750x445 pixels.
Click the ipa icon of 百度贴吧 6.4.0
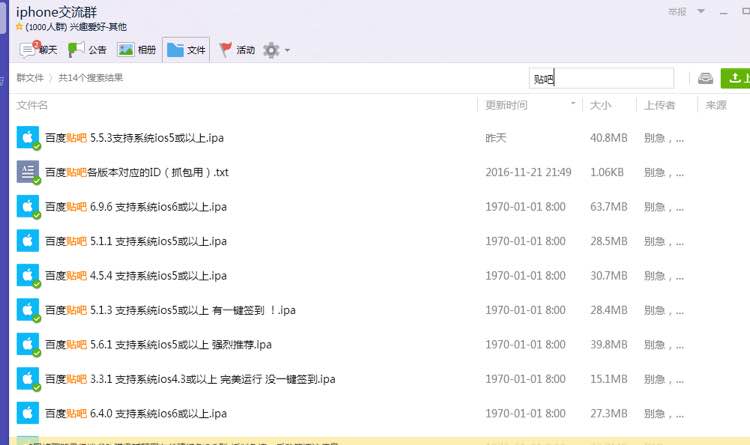coord(28,413)
